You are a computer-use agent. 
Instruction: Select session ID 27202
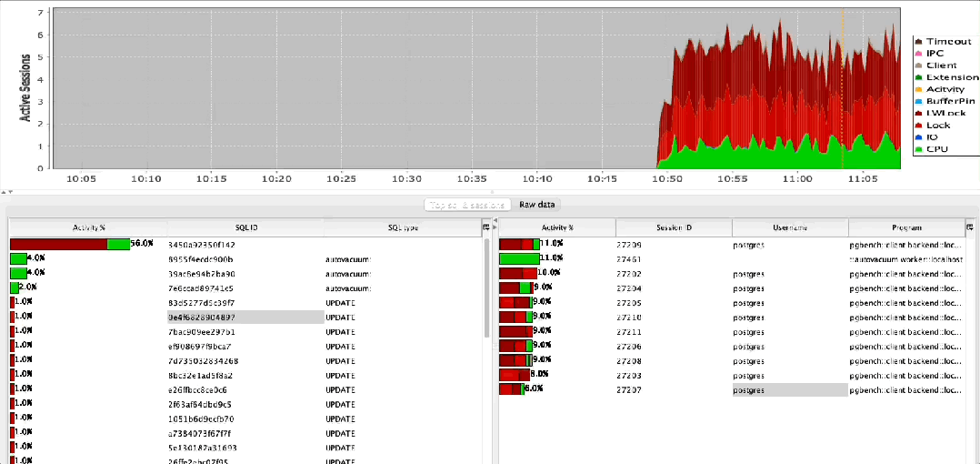629,274
